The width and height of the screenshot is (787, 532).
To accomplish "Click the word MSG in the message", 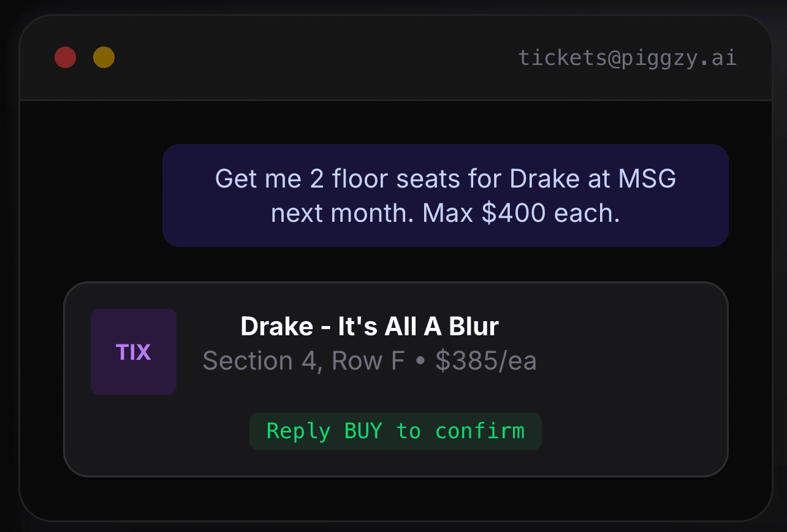I will pos(647,178).
